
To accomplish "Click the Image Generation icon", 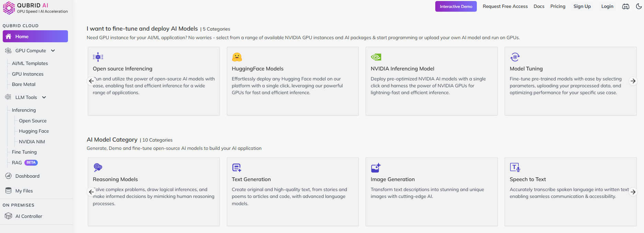I will pyautogui.click(x=376, y=168).
